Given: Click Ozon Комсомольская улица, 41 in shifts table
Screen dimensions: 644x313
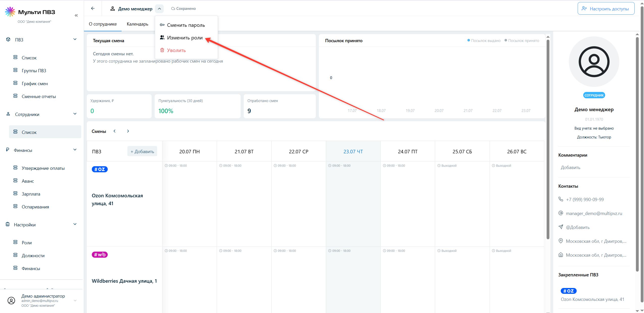Looking at the screenshot, I should point(117,199).
